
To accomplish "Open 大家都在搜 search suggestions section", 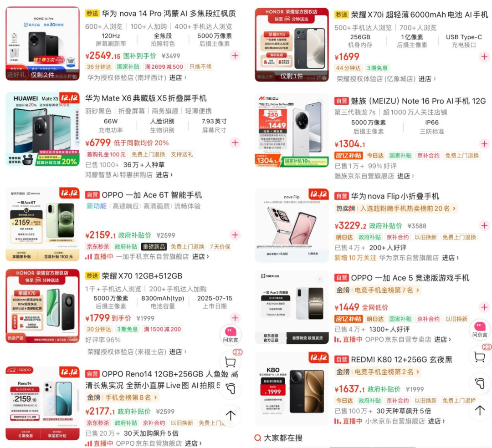I will (x=278, y=438).
